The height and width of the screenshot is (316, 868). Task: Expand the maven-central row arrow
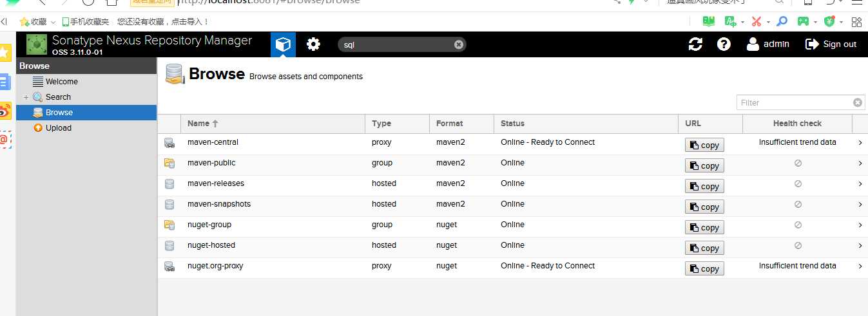[x=860, y=143]
